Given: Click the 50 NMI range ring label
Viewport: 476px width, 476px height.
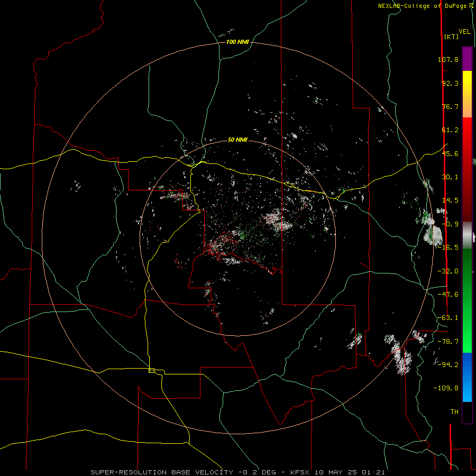Looking at the screenshot, I should click(237, 140).
